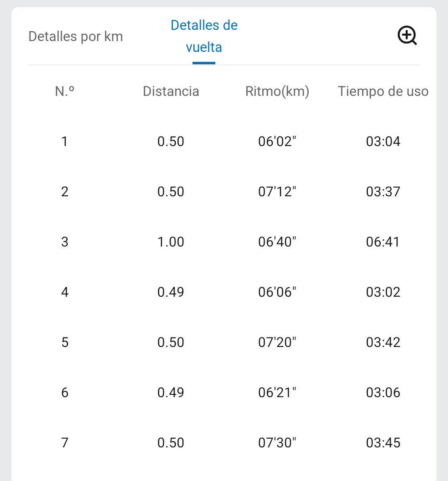The width and height of the screenshot is (448, 481).
Task: Switch to Detalles por km tab
Action: point(76,37)
